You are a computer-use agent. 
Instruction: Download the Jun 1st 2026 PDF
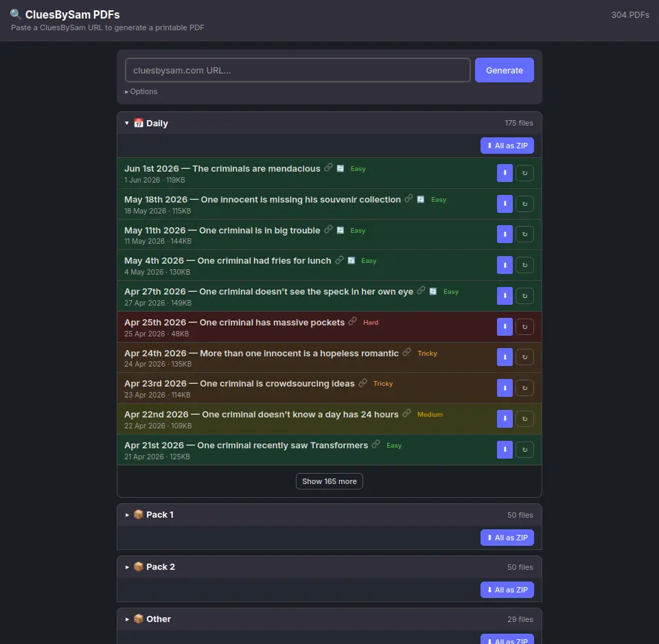coord(505,173)
